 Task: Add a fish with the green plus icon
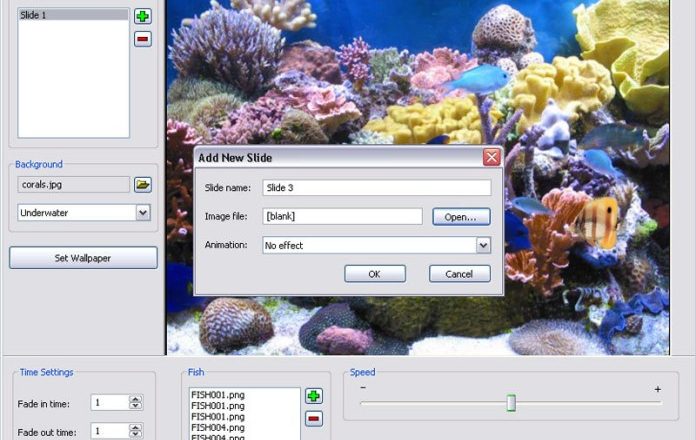(x=314, y=397)
